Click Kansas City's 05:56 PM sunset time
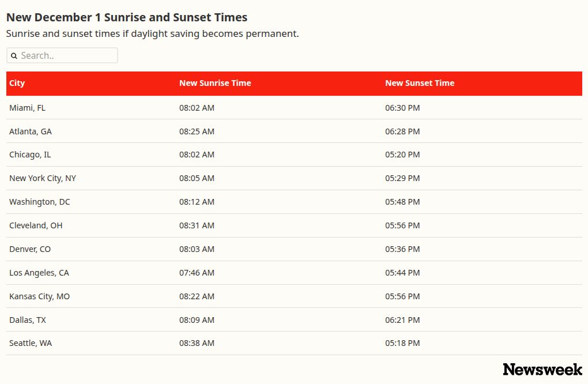Image resolution: width=588 pixels, height=384 pixels. click(x=402, y=296)
